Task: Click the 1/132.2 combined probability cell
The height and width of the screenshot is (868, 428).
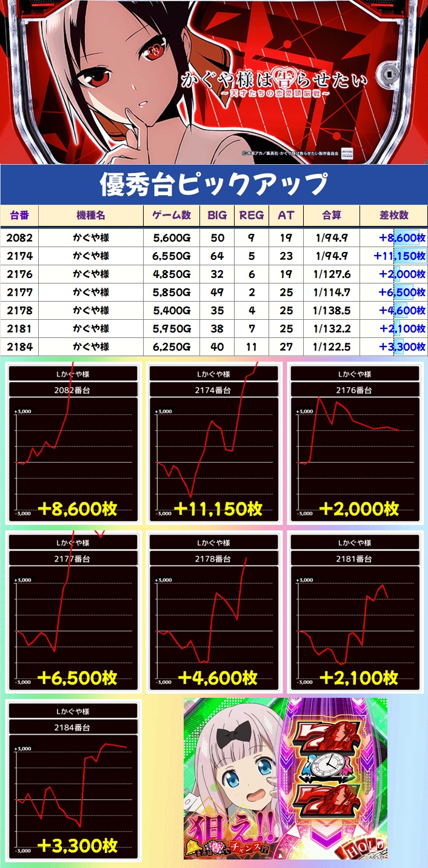Action: point(332,329)
